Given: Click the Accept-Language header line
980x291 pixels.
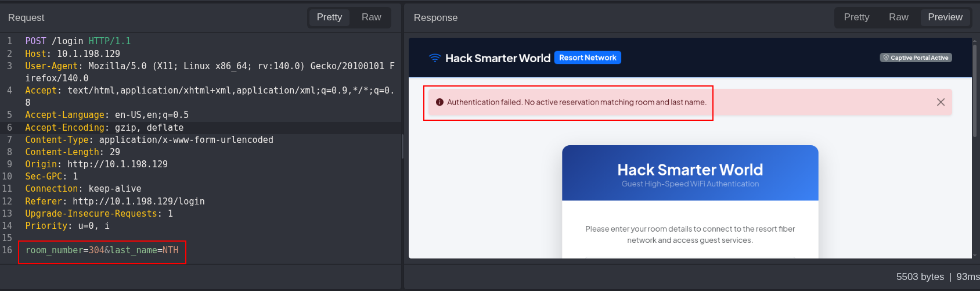Looking at the screenshot, I should 107,115.
